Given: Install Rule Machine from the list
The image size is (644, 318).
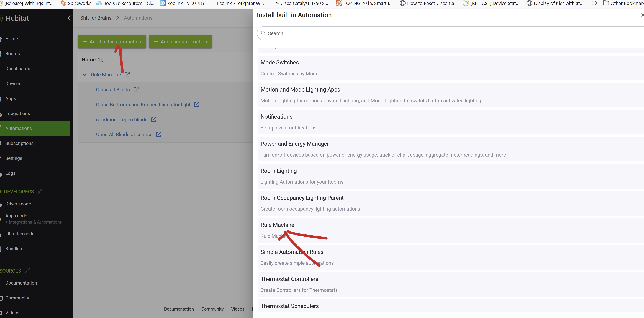Looking at the screenshot, I should click(x=451, y=230).
